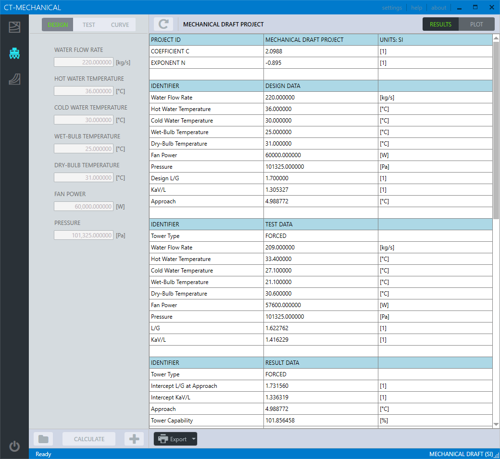Open the demand curve module sidebar icon
500x459 pixels.
pos(14,27)
